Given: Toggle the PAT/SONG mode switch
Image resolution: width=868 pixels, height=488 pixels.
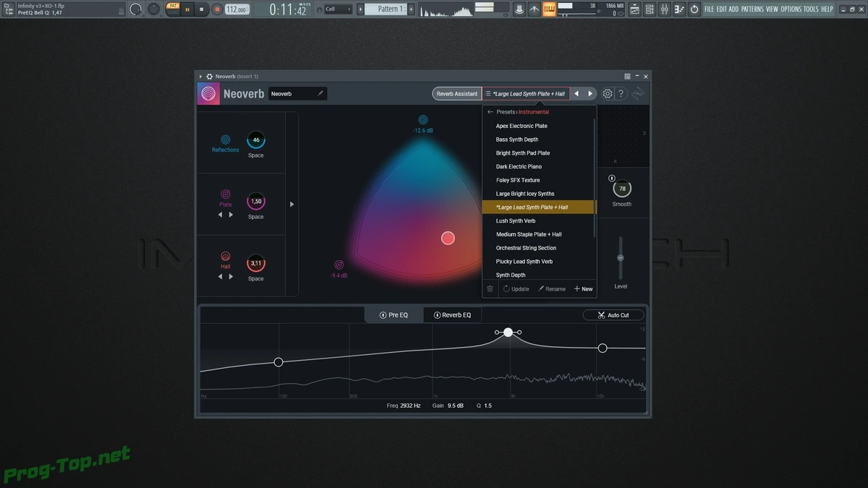Looking at the screenshot, I should 172,9.
